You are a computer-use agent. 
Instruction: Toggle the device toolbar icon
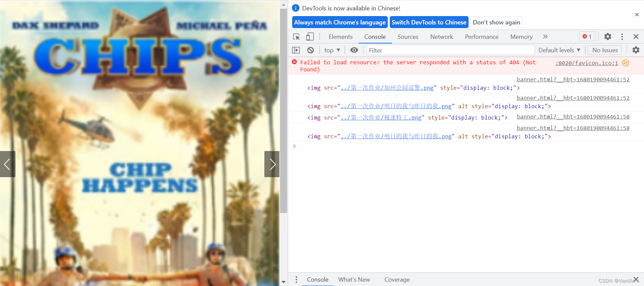coord(310,37)
